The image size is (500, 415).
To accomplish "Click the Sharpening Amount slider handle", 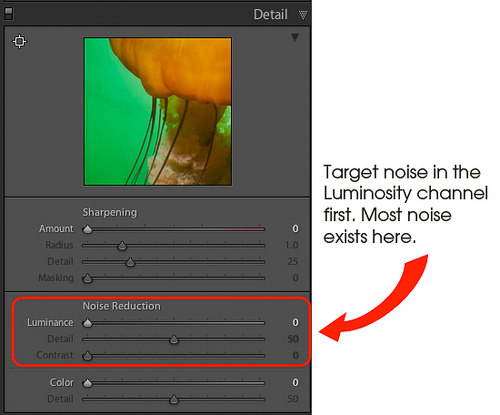I will pos(88,229).
